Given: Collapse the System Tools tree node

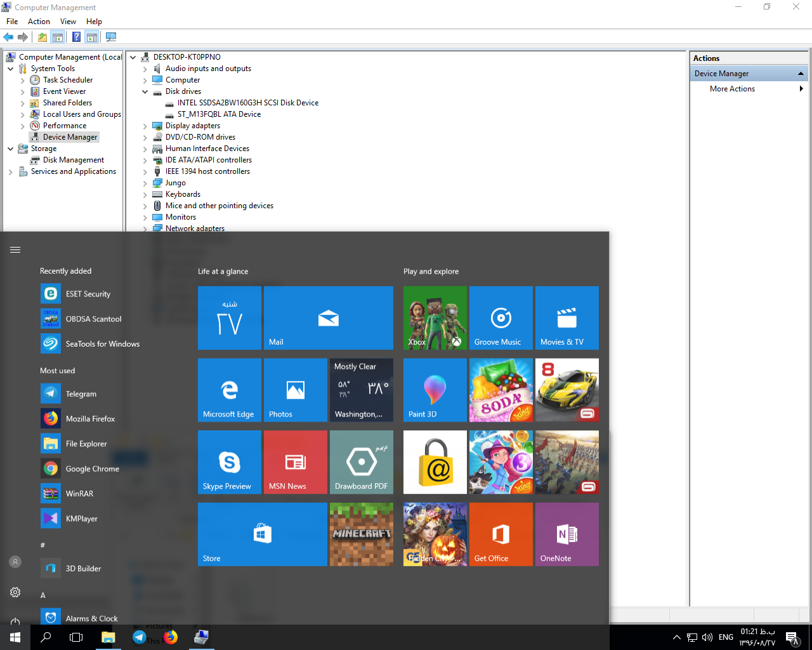Looking at the screenshot, I should [11, 69].
